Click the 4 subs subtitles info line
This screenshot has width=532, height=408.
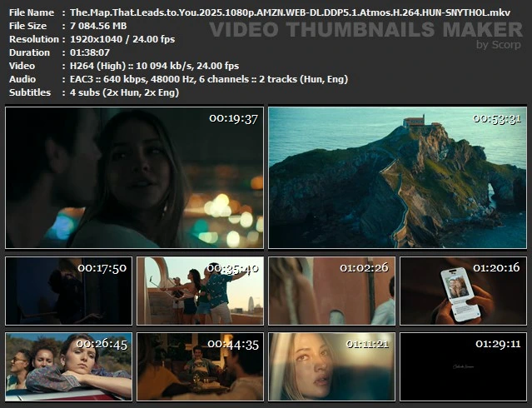tap(124, 92)
